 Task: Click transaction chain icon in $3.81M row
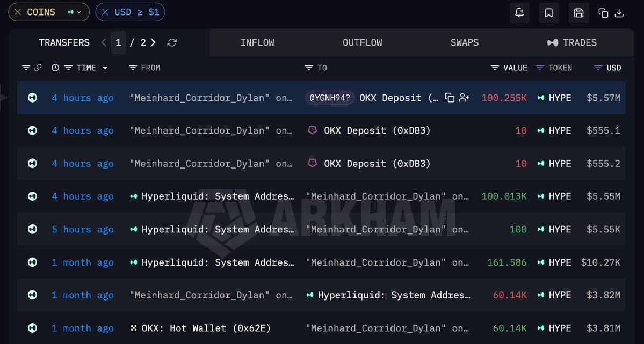click(x=32, y=328)
